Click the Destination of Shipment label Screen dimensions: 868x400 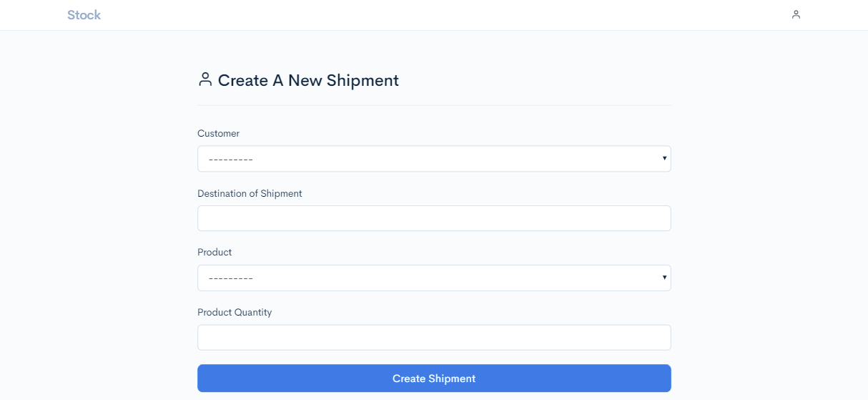pos(250,194)
